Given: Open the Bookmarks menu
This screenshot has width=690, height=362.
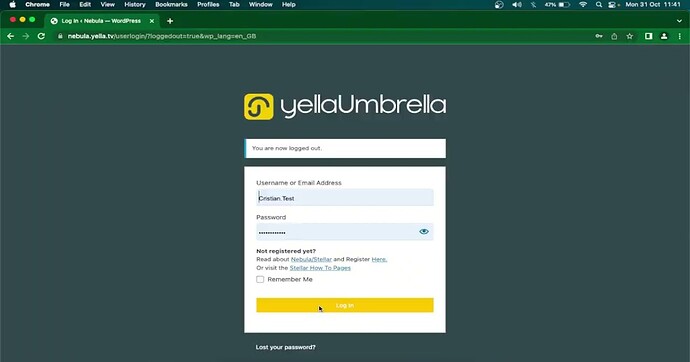Looking at the screenshot, I should (x=171, y=4).
